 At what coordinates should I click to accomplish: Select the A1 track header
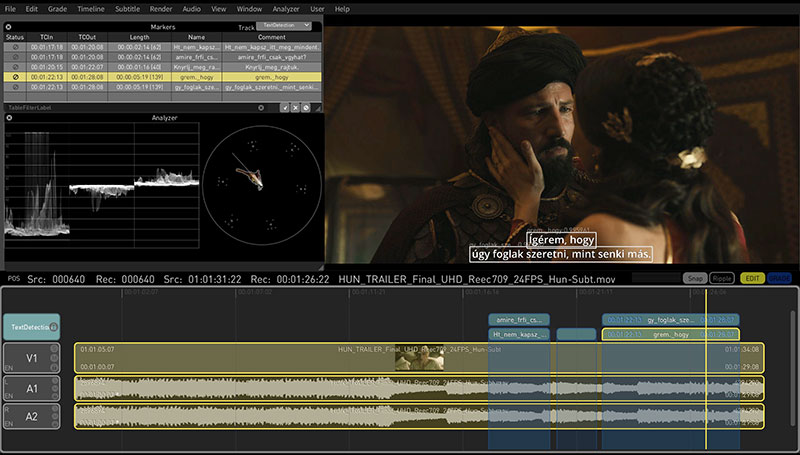32,389
